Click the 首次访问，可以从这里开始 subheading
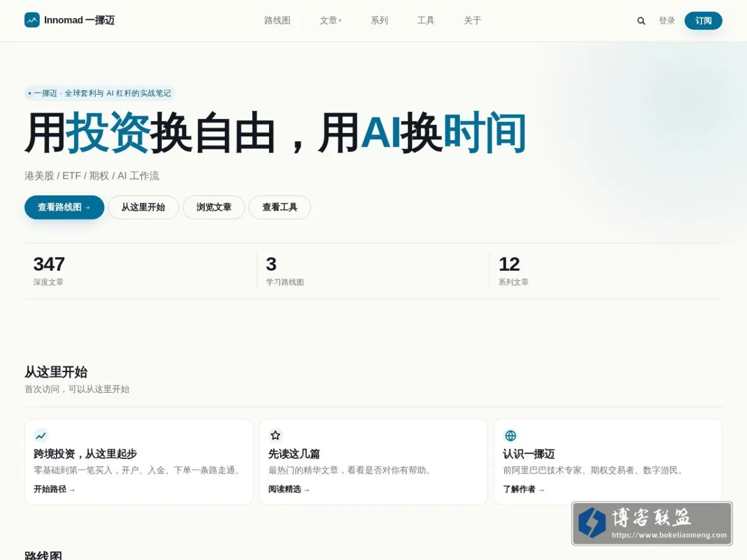Screen dimensions: 747x560 pos(77,389)
